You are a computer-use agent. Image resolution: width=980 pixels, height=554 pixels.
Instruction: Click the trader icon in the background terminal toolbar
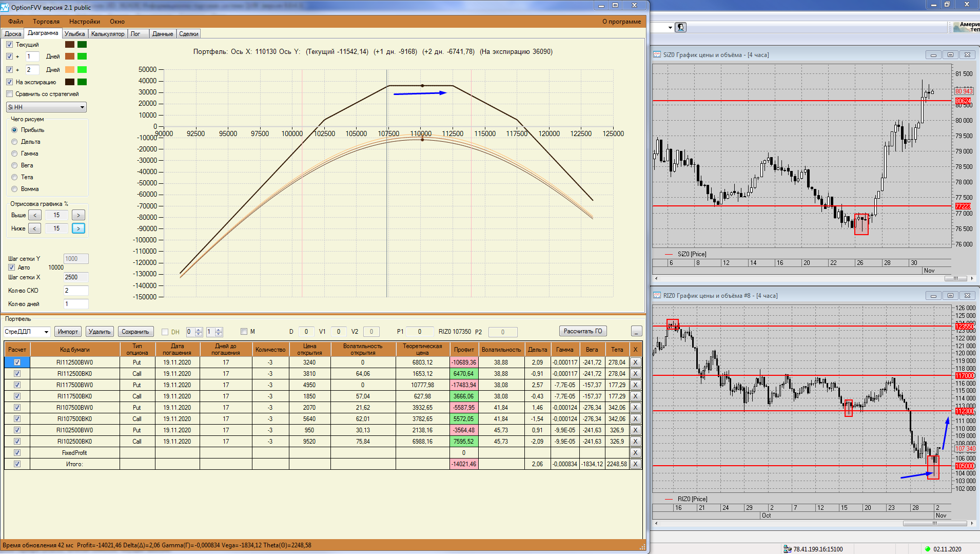click(x=681, y=27)
